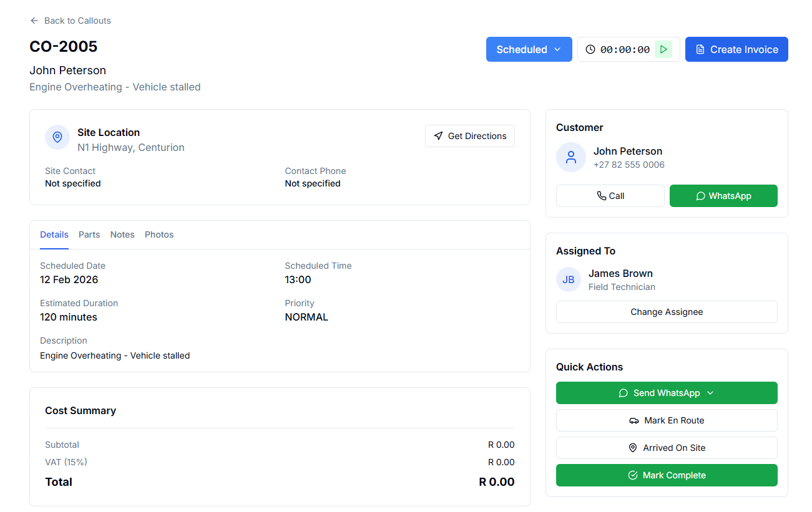
Task: Click the customer avatar icon
Action: tap(570, 157)
